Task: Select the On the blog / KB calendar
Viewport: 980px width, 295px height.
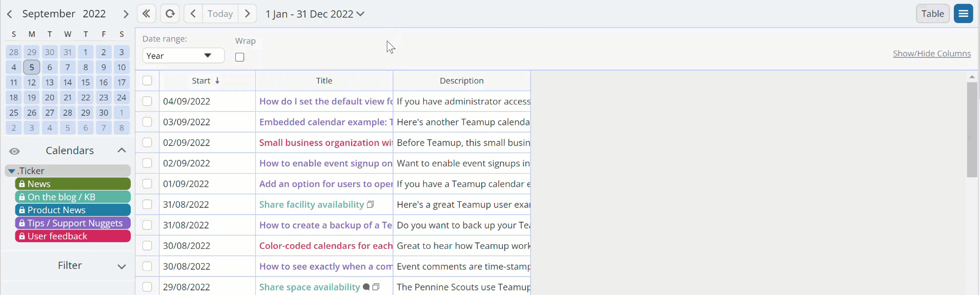Action: pos(73,197)
